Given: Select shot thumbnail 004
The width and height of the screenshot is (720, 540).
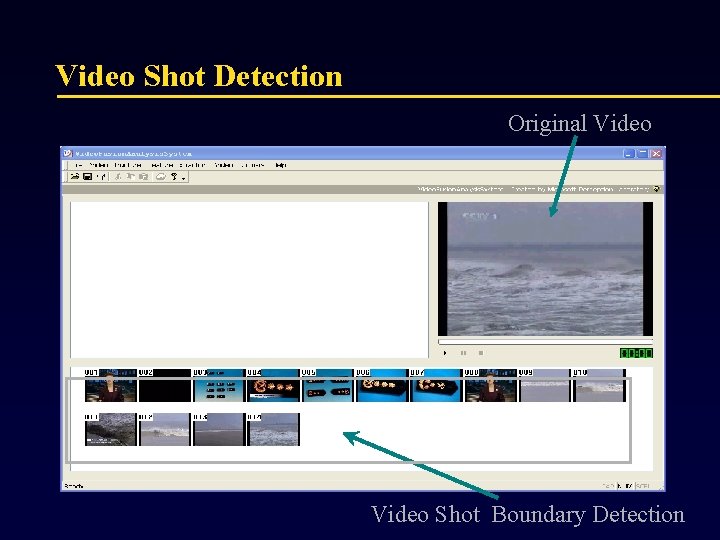Looking at the screenshot, I should coord(273,385).
